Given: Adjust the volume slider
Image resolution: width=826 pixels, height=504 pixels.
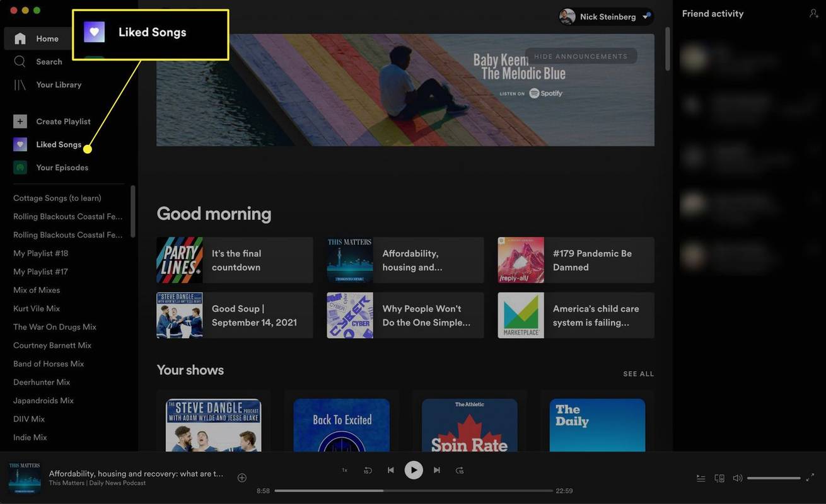Looking at the screenshot, I should [774, 478].
